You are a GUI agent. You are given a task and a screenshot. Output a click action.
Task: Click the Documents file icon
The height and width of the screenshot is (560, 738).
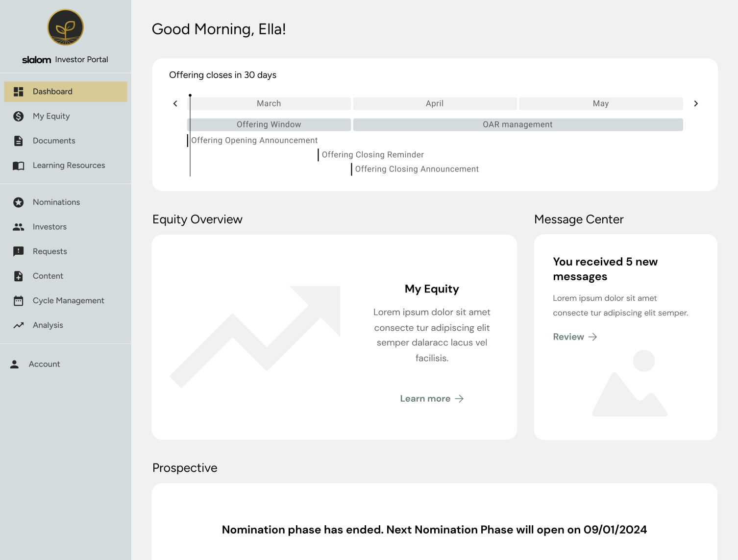click(19, 141)
